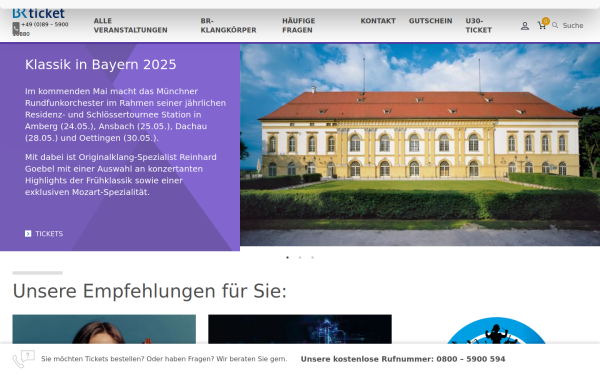This screenshot has height=375, width=600.
Task: Click into the Suche search field
Action: [573, 26]
